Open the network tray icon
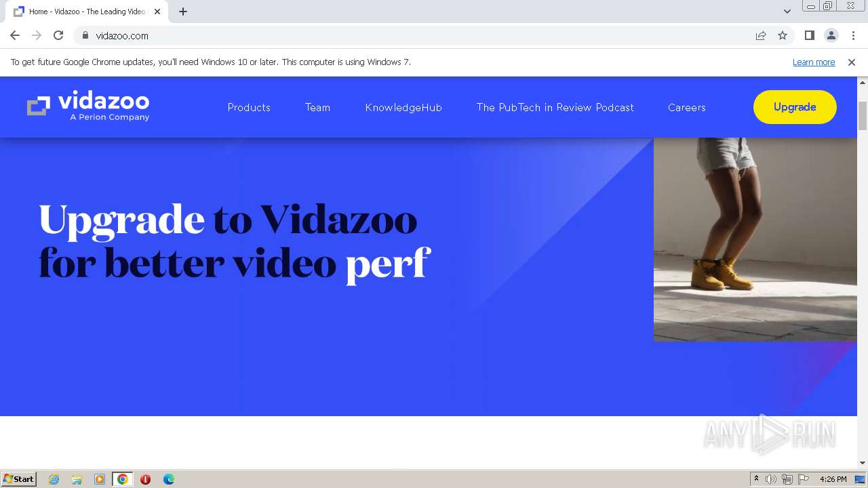The height and width of the screenshot is (488, 868). click(x=787, y=479)
